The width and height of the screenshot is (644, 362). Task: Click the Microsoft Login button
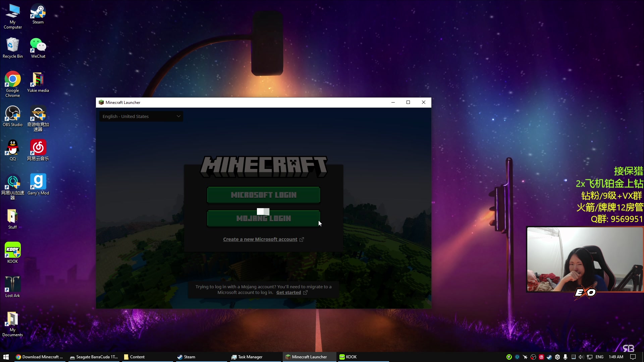pos(263,195)
